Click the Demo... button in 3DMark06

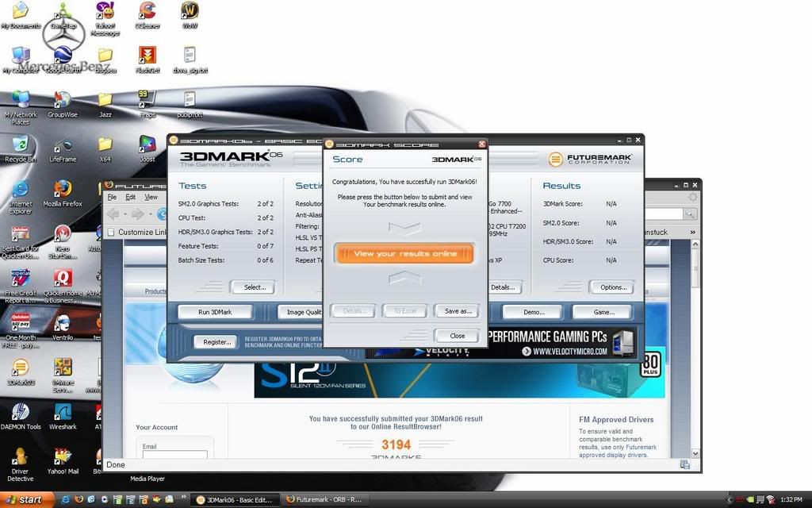[534, 312]
